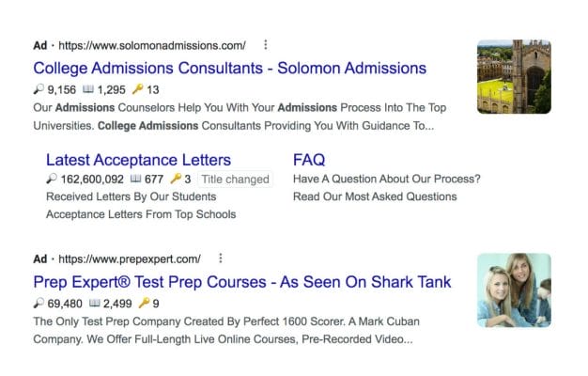Open the FAQ sitelink
The height and width of the screenshot is (376, 588).
click(309, 160)
